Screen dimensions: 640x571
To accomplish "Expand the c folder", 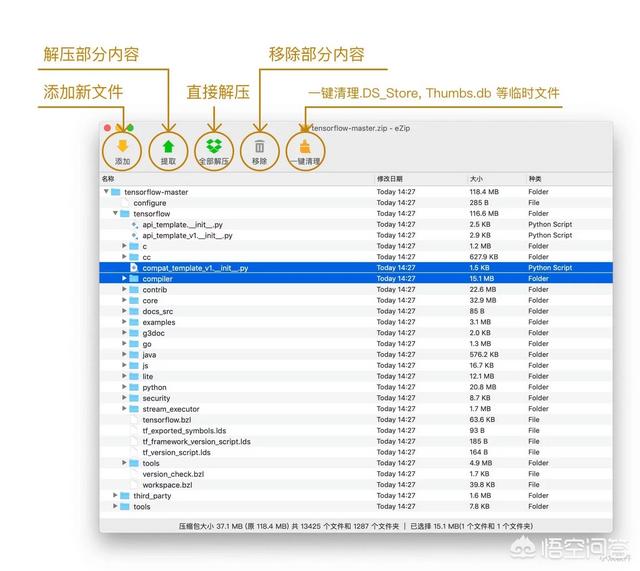I will click(x=124, y=246).
